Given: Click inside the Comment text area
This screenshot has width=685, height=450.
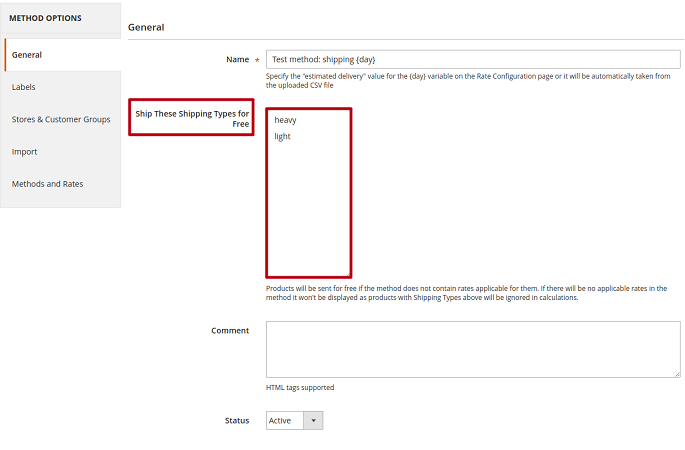Looking at the screenshot, I should (x=472, y=349).
